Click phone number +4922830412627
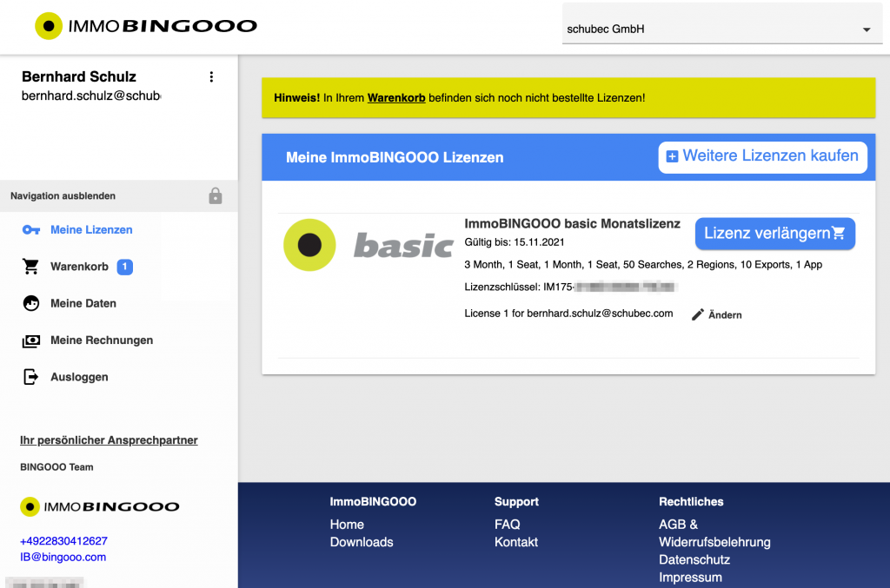The height and width of the screenshot is (588, 890). (x=63, y=541)
